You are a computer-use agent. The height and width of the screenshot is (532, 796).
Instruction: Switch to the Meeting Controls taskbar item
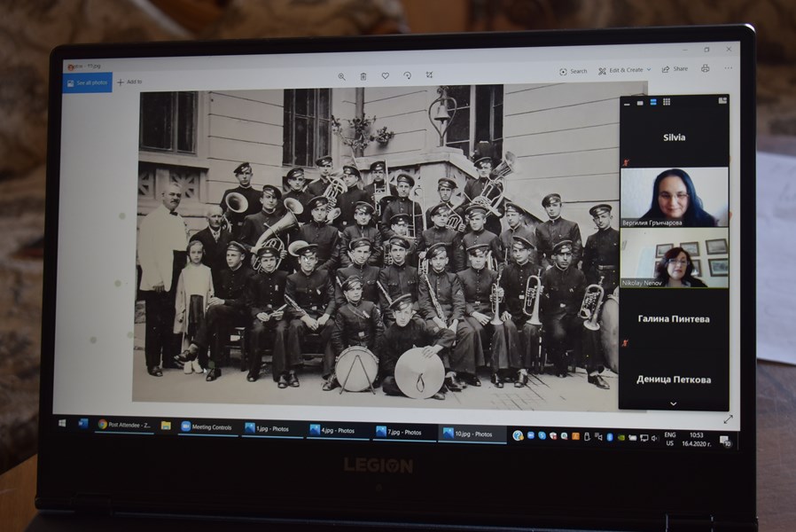207,427
